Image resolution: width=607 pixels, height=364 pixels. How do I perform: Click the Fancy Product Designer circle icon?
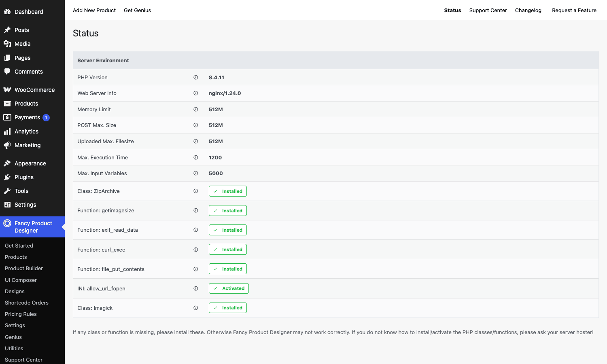7,223
